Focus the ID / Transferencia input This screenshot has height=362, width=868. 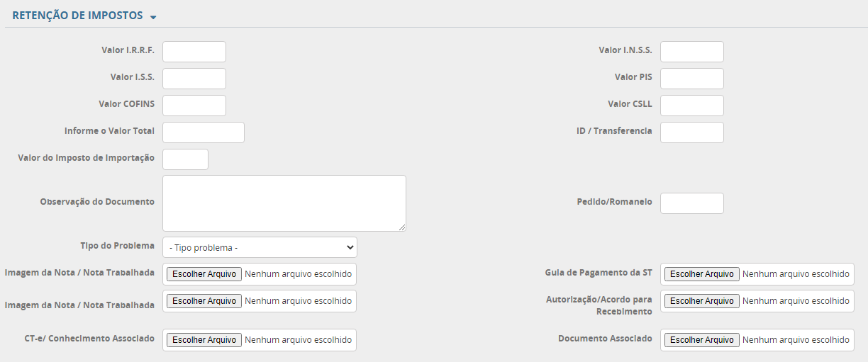[x=691, y=132]
